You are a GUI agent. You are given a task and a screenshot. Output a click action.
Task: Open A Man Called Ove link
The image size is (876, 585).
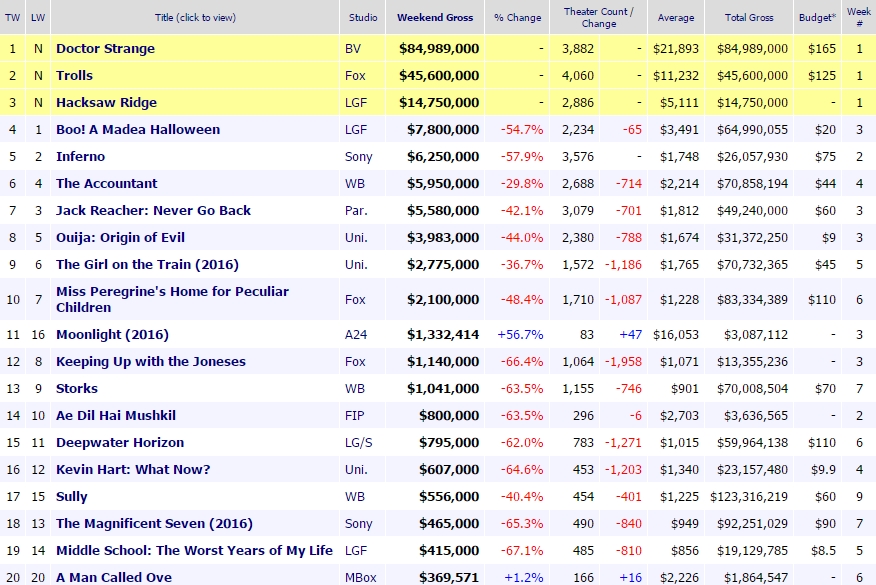(114, 577)
